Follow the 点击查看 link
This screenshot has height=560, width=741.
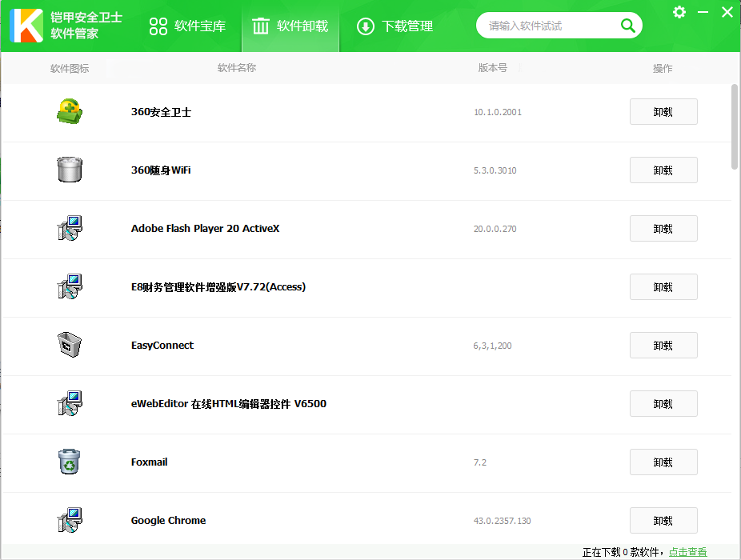point(687,552)
